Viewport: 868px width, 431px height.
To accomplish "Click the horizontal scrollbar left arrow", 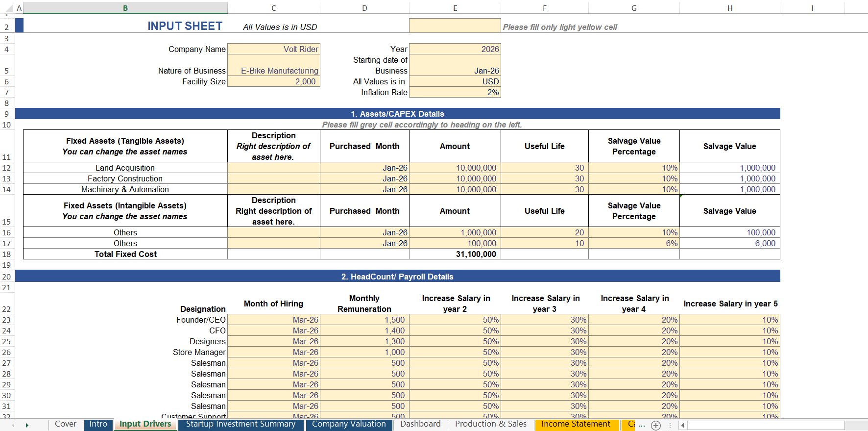I will tap(682, 425).
